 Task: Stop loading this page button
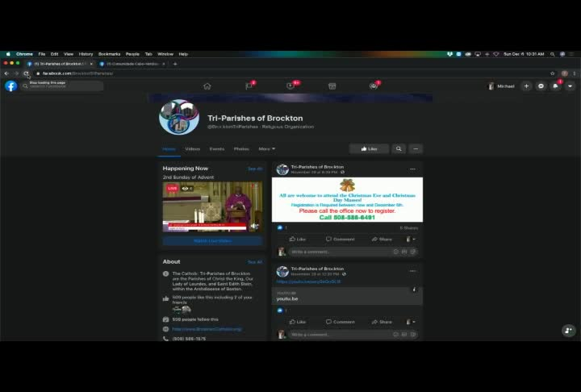tap(27, 73)
